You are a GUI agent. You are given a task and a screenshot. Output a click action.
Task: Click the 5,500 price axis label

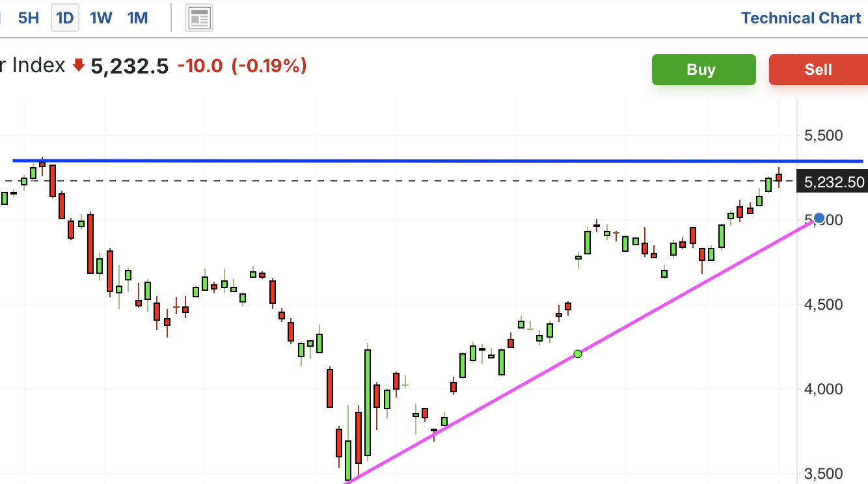[823, 135]
